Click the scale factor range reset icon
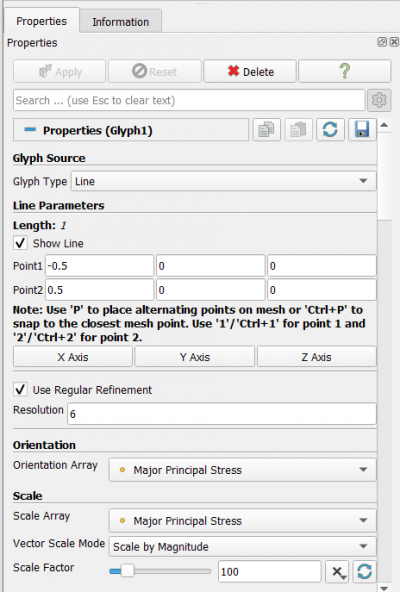The width and height of the screenshot is (400, 592). coord(364,571)
